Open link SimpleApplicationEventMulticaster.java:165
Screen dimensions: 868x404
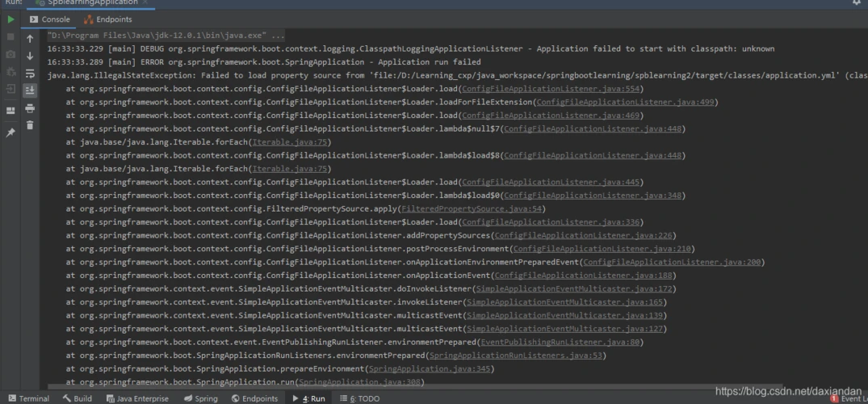(564, 302)
